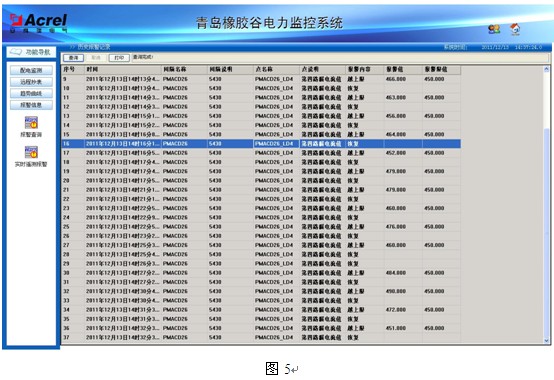Open the 报警信息 navigation button
The image size is (554, 380).
pos(31,105)
